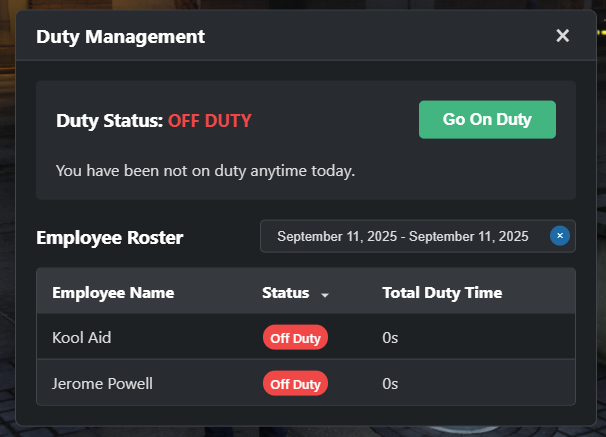Sort by the Employee Name column header
The height and width of the screenshot is (437, 606).
click(113, 293)
